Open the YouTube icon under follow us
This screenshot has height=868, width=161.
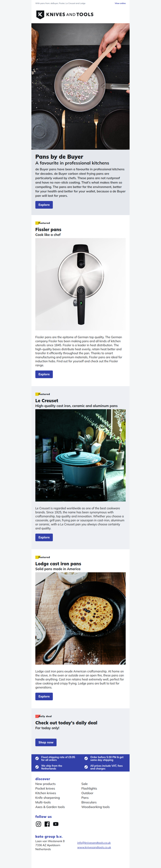56,824
